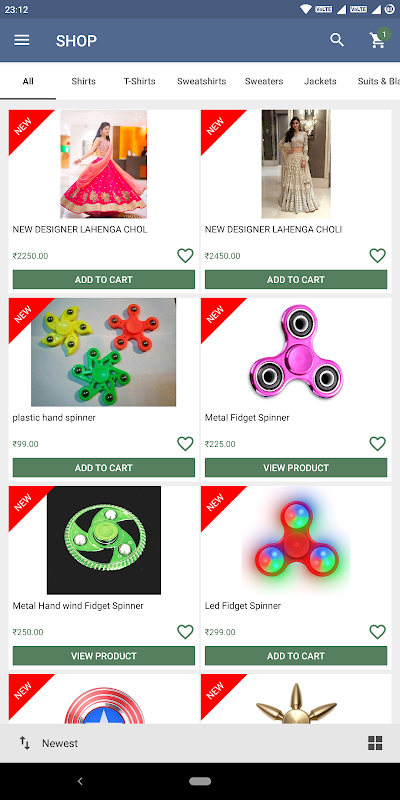Heart the Metal Hand wind Fidget Spinner
Image resolution: width=400 pixels, height=800 pixels.
point(185,632)
